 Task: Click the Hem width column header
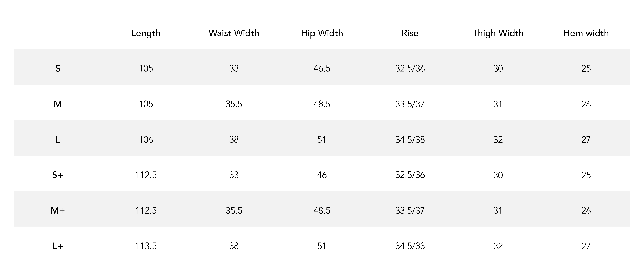click(x=586, y=33)
